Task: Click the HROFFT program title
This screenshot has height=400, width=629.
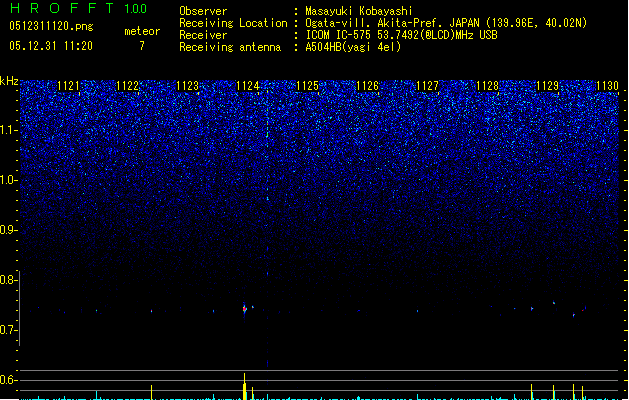Action: click(x=62, y=8)
